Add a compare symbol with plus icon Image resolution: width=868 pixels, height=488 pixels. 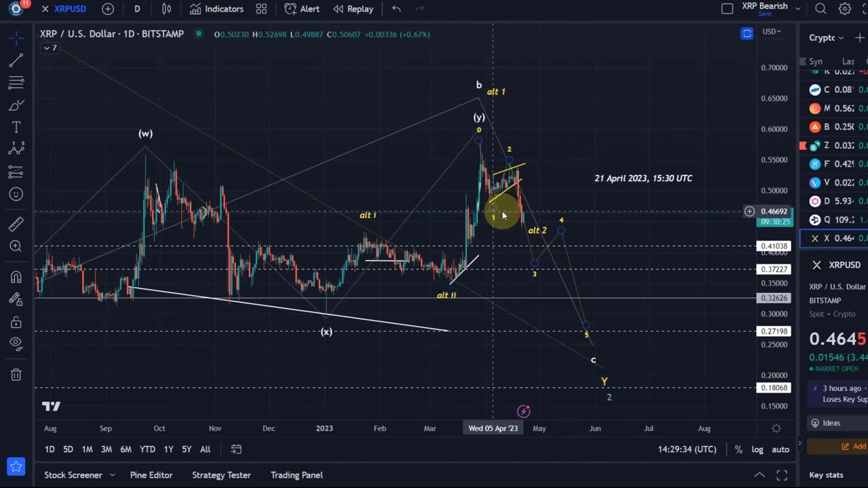108,9
